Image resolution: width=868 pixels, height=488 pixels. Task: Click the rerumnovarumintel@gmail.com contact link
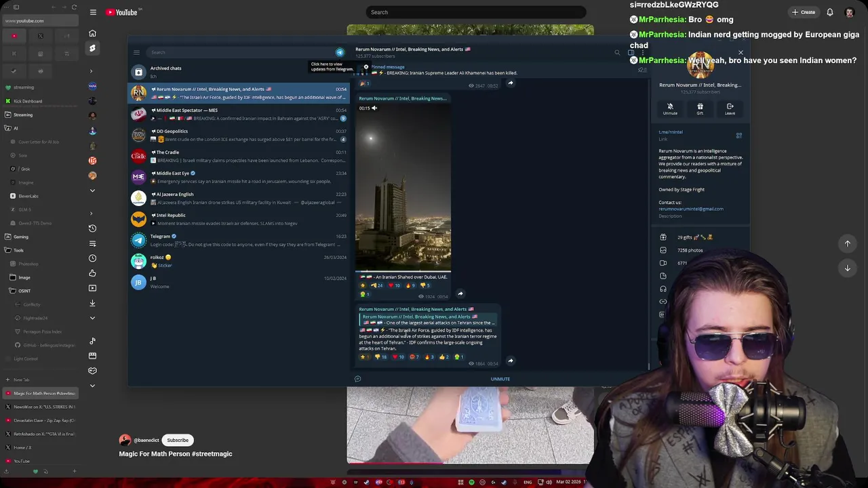pos(691,209)
